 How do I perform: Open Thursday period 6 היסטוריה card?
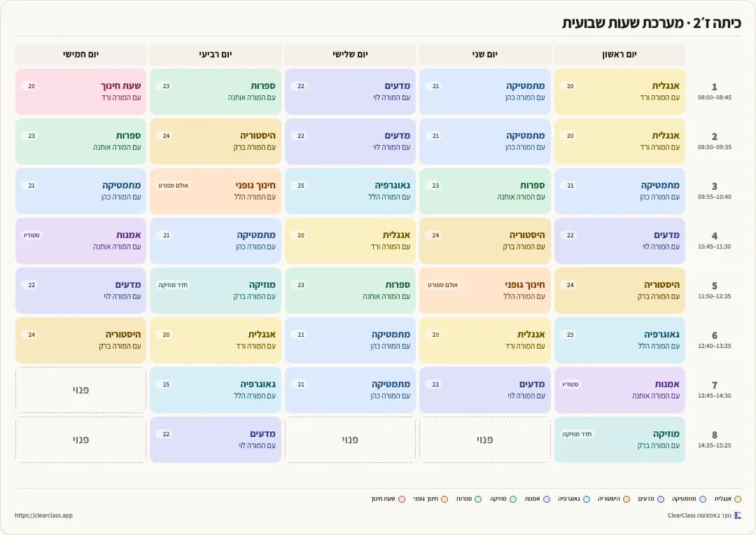80,340
